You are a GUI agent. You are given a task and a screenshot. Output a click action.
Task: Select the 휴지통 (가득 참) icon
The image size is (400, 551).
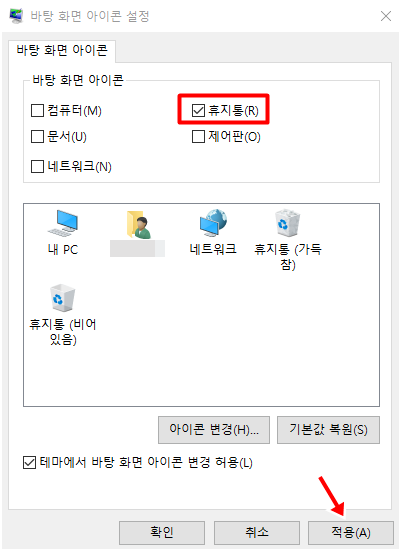287,223
